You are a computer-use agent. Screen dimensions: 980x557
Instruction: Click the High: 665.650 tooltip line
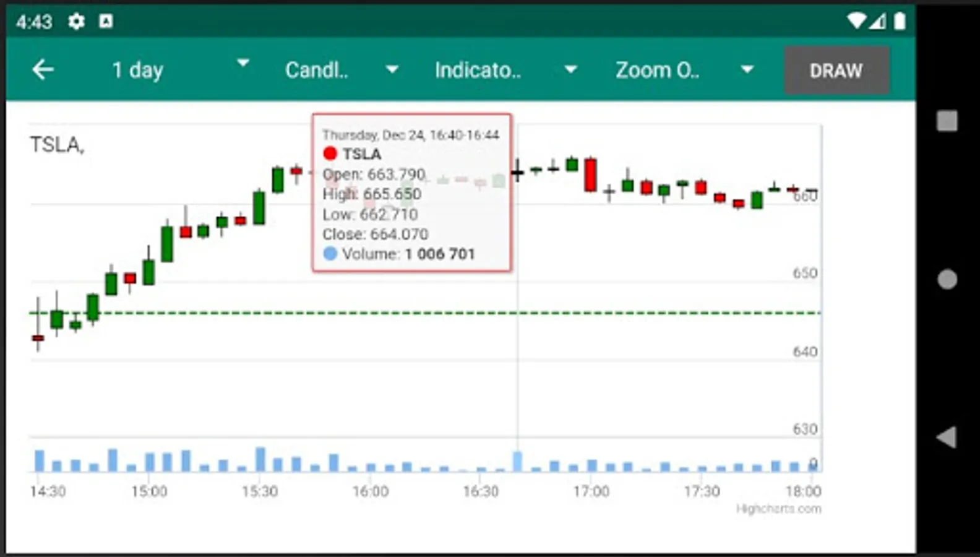pyautogui.click(x=372, y=194)
